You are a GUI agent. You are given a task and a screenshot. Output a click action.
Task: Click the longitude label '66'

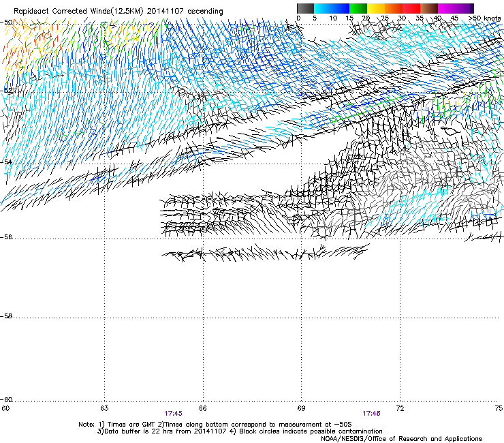[203, 408]
